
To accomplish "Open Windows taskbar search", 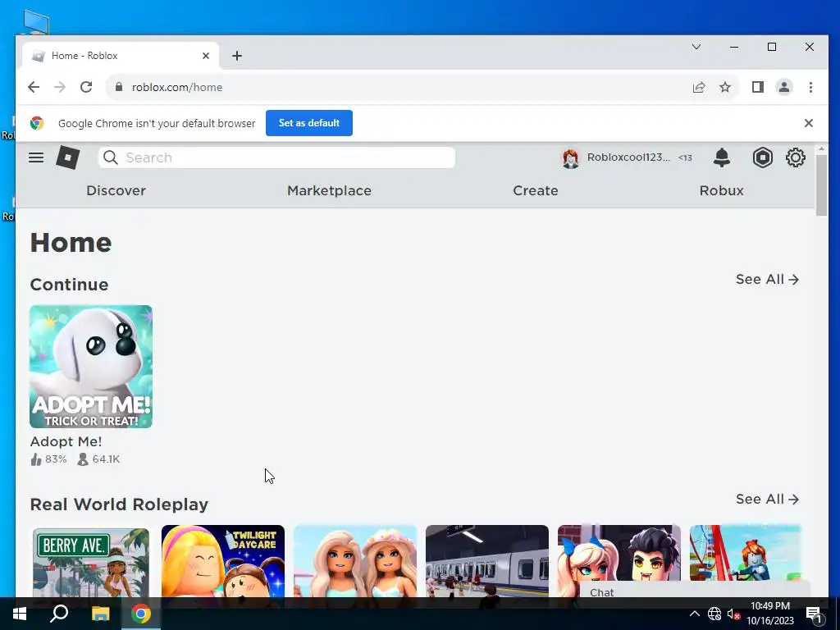I will coord(59,614).
